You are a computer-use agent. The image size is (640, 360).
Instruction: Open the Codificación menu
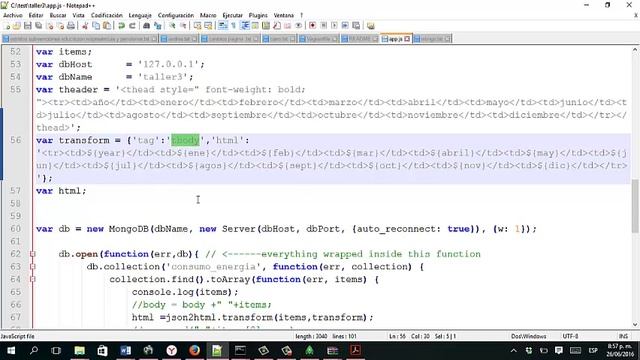107,15
